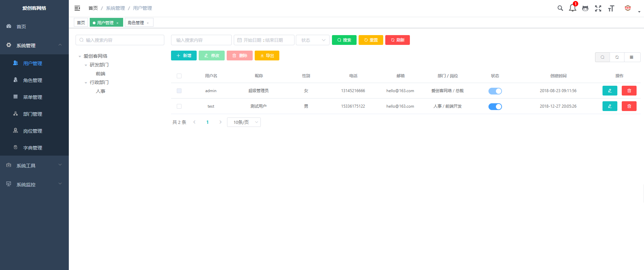Open the GitHub cat icon
This screenshot has width=644, height=270.
tap(585, 8)
